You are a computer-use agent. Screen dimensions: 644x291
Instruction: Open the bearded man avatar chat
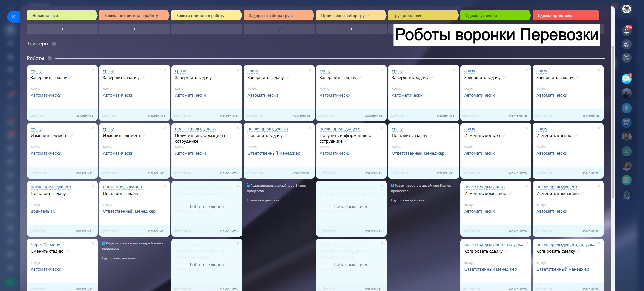(x=626, y=137)
